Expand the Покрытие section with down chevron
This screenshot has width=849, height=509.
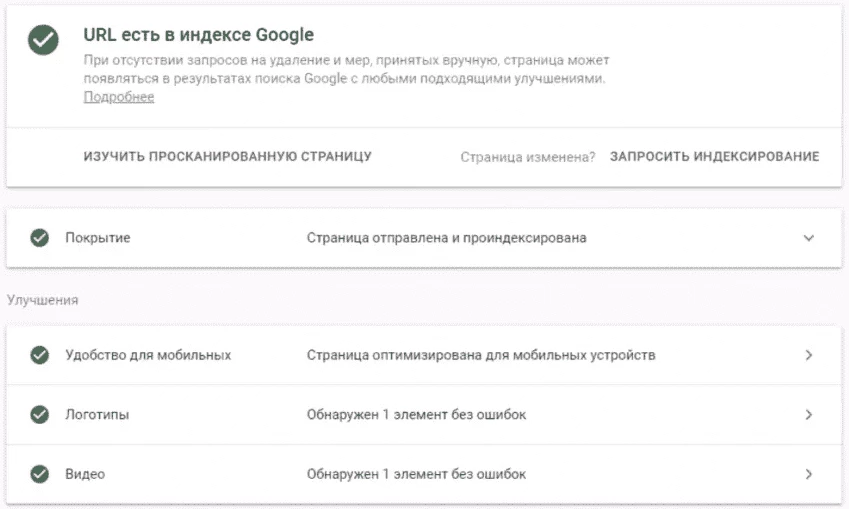coord(808,238)
